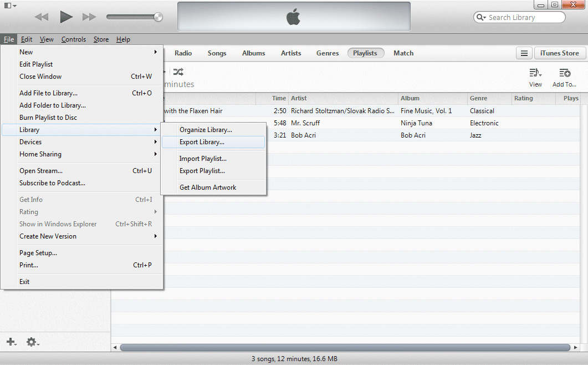Screen dimensions: 588x365
Task: Click the Play button
Action: pyautogui.click(x=67, y=17)
